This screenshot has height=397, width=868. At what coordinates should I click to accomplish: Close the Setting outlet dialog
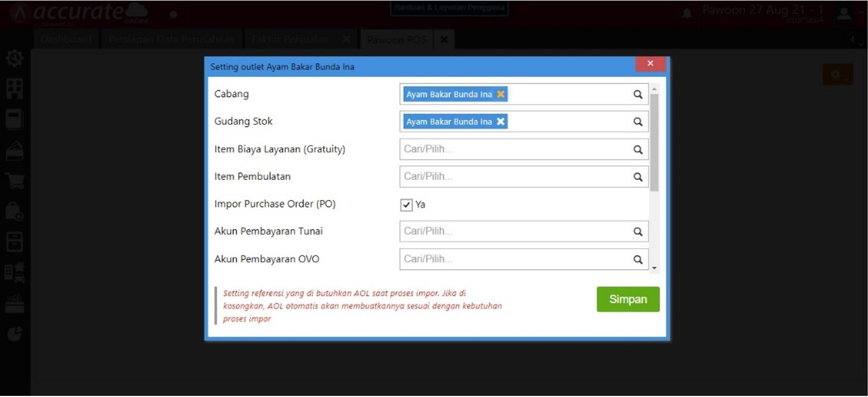coord(650,64)
